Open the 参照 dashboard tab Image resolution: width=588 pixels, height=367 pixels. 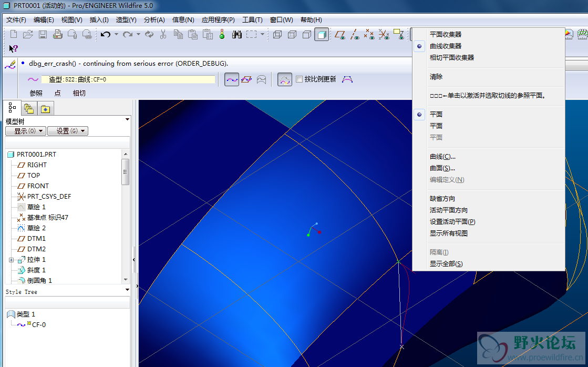tap(36, 93)
